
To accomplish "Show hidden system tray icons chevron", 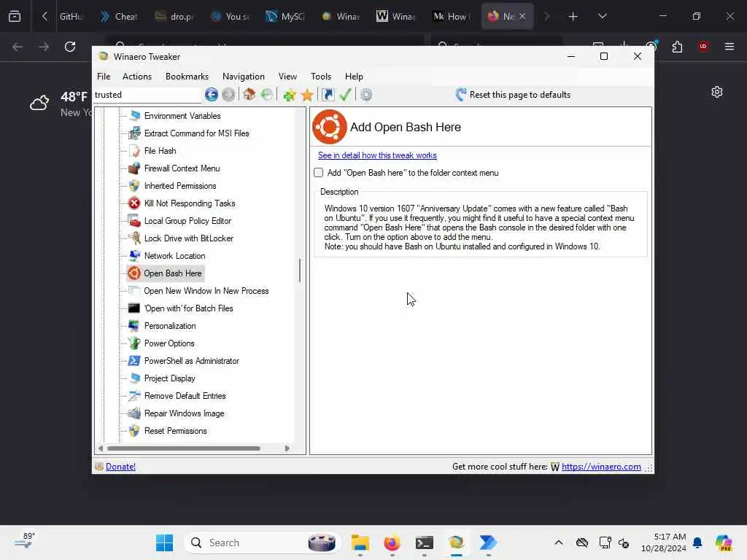I will (559, 542).
